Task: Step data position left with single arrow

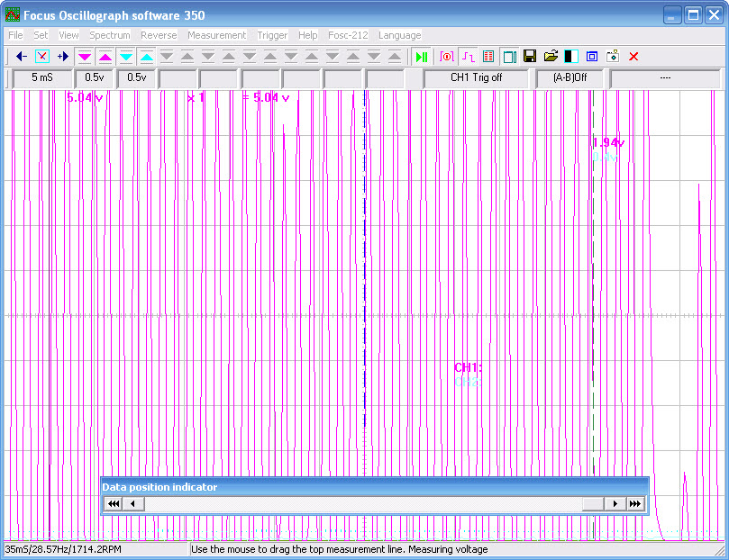Action: pyautogui.click(x=133, y=504)
